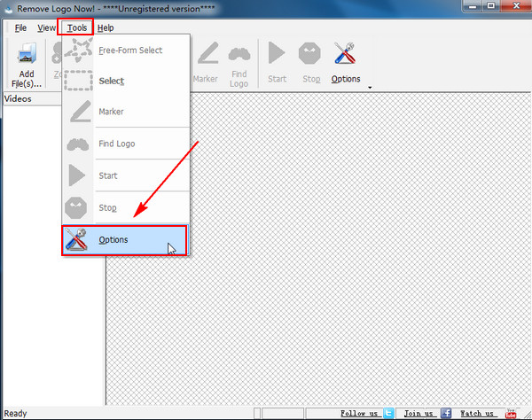Open the Help menu

click(x=106, y=27)
